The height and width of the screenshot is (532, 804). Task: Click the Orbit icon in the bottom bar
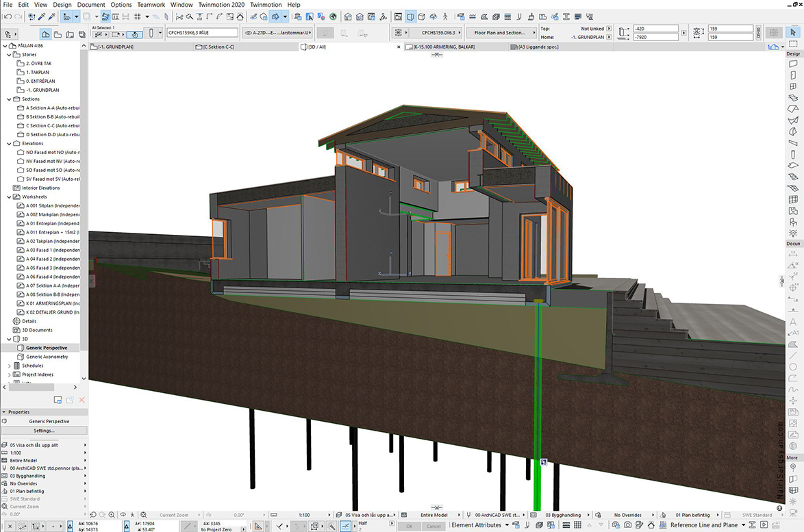pyautogui.click(x=123, y=515)
